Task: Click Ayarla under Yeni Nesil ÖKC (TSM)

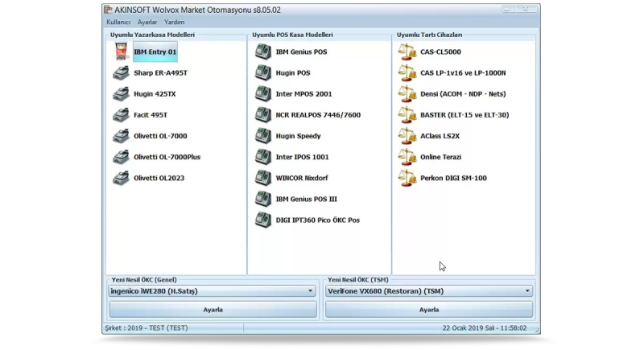Action: (429, 310)
